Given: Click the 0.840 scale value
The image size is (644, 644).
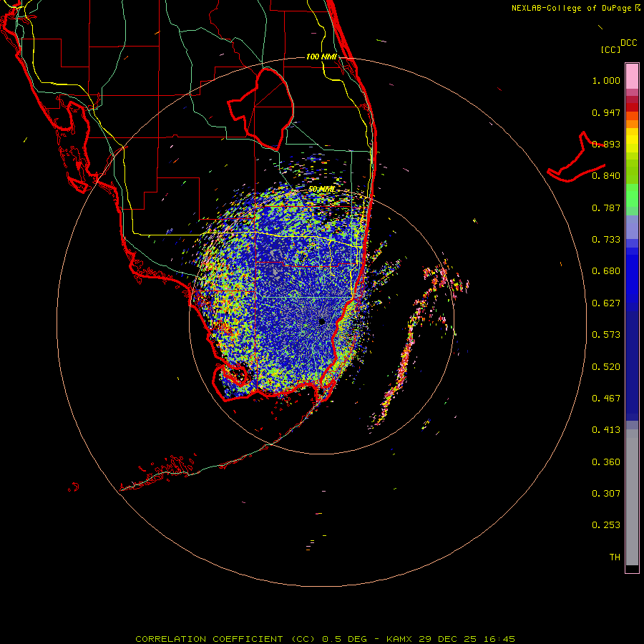Looking at the screenshot, I should click(x=606, y=176).
